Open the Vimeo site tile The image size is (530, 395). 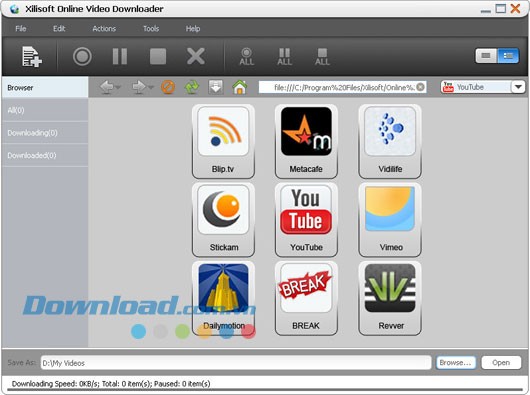(390, 220)
